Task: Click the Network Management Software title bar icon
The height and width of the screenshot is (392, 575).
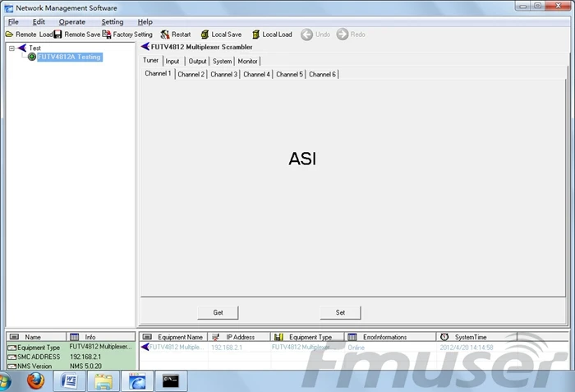Action: [x=9, y=8]
